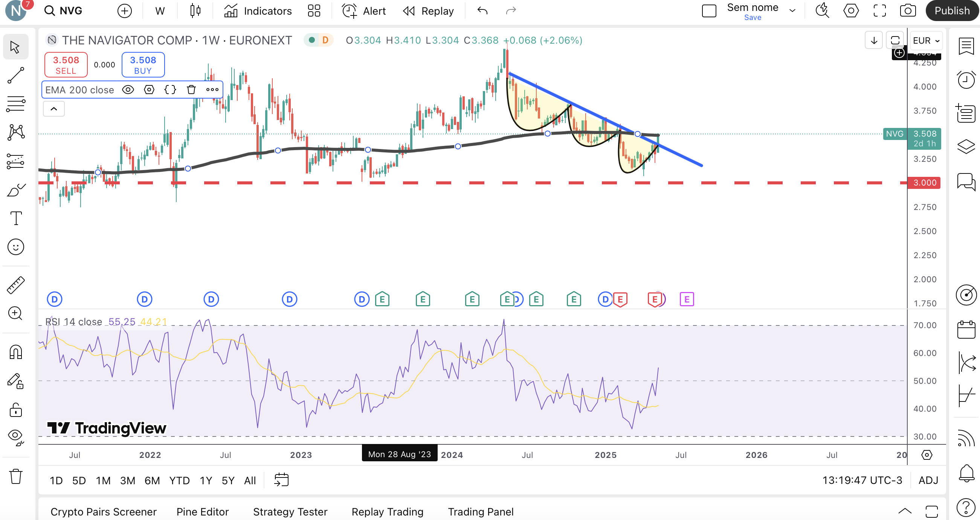Enable the magnet snap mode

pos(15,352)
